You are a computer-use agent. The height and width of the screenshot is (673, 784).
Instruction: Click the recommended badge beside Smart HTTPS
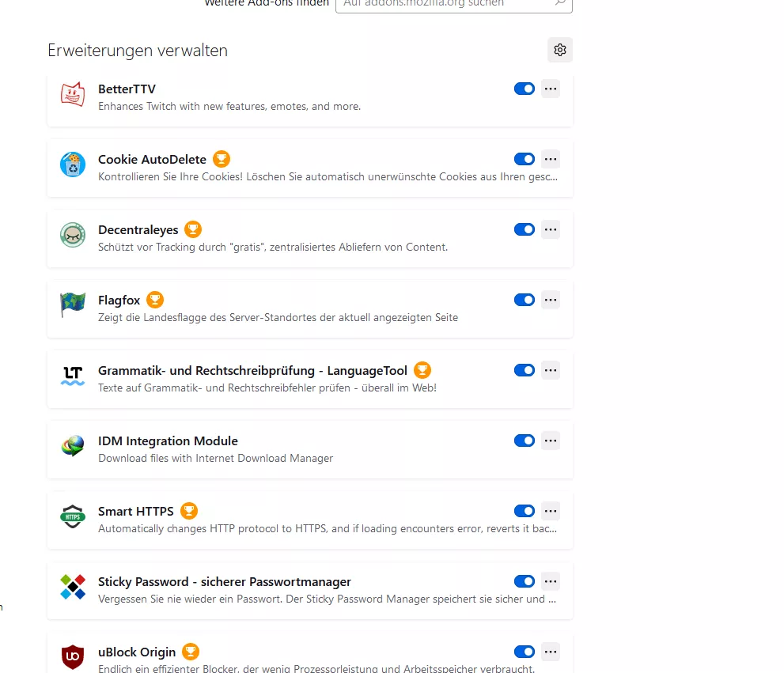189,511
